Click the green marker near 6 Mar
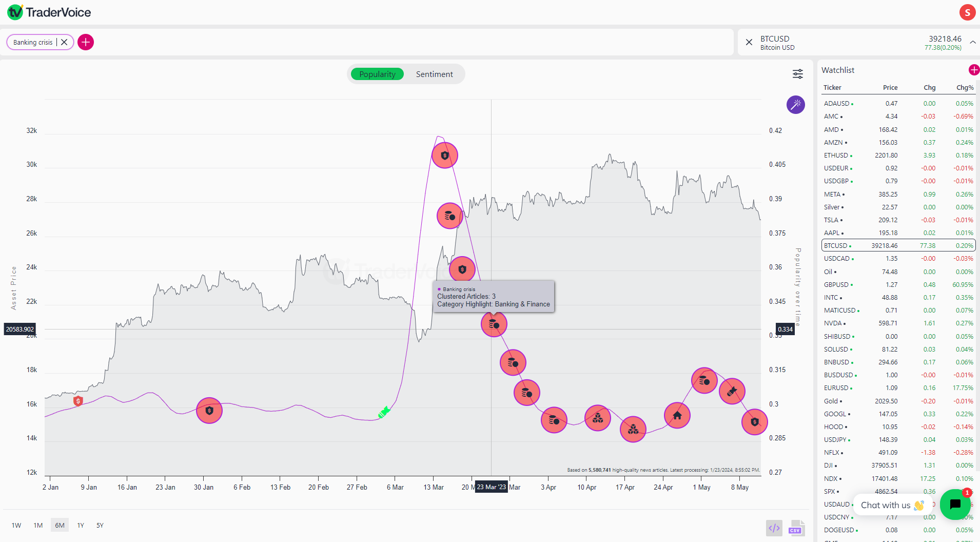The width and height of the screenshot is (980, 542). 384,412
